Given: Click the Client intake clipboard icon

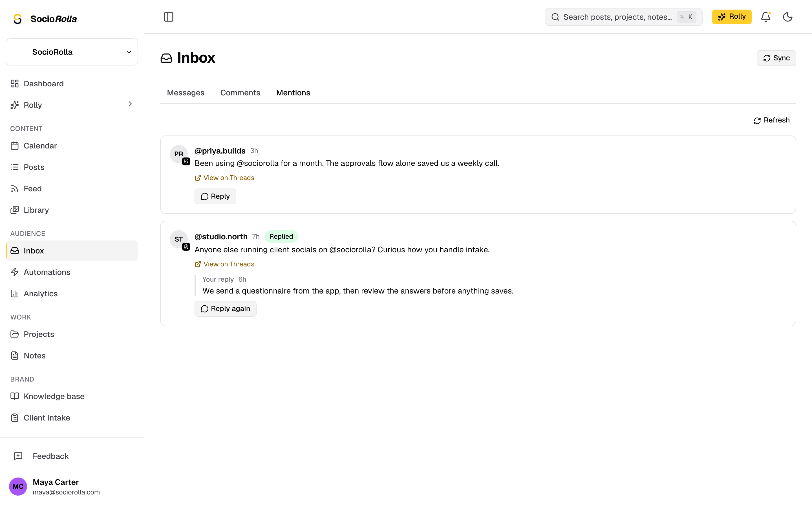Looking at the screenshot, I should pyautogui.click(x=14, y=418).
